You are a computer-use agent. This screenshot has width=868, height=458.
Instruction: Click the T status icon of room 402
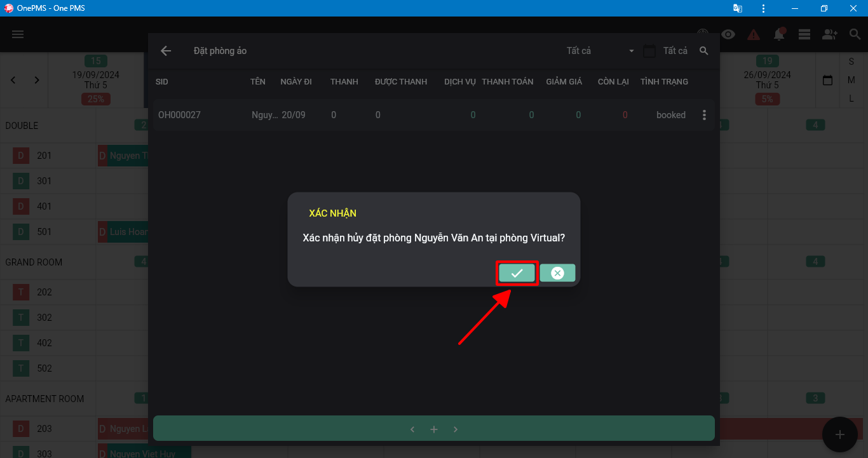pos(21,343)
